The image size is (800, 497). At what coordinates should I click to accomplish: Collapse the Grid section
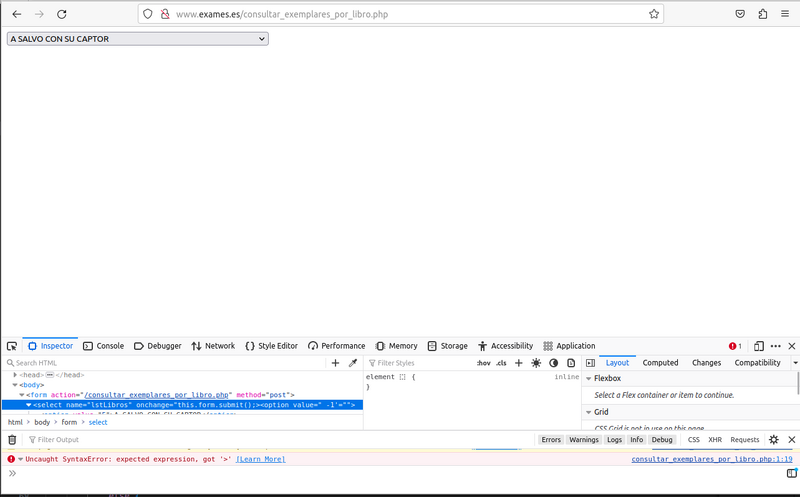tap(589, 412)
